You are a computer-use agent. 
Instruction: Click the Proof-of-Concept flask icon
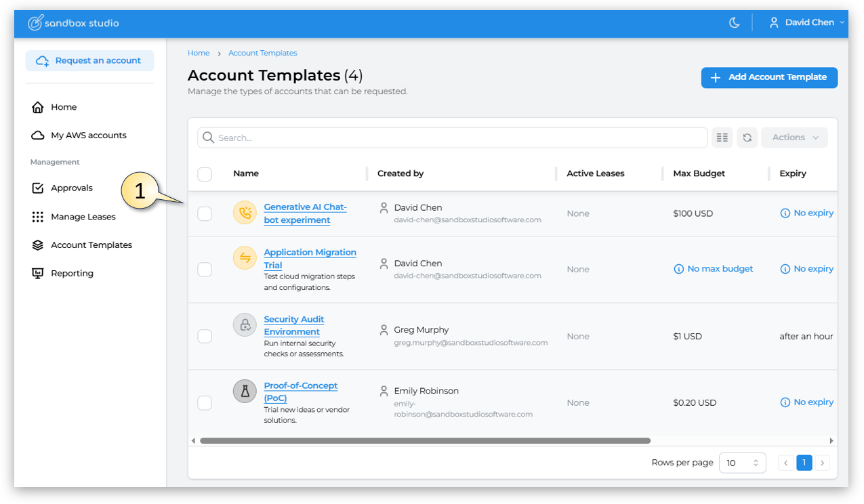click(x=245, y=392)
